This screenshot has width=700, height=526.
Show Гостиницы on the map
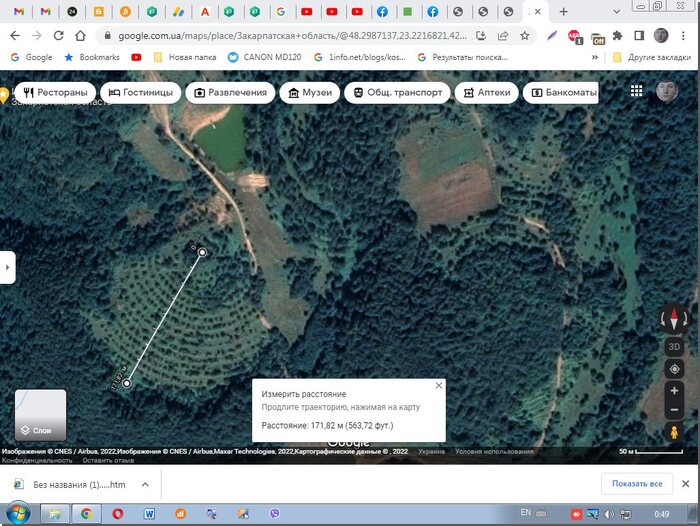click(x=140, y=93)
